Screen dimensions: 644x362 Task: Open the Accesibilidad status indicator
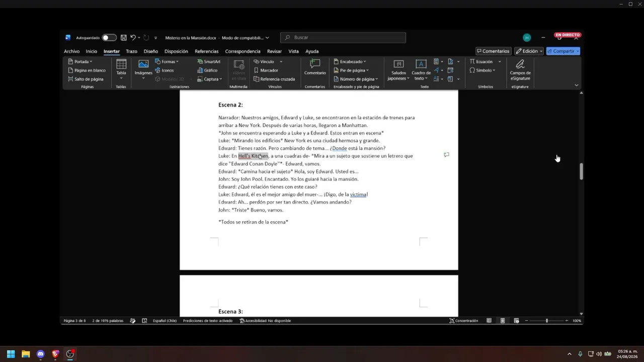tap(265, 321)
